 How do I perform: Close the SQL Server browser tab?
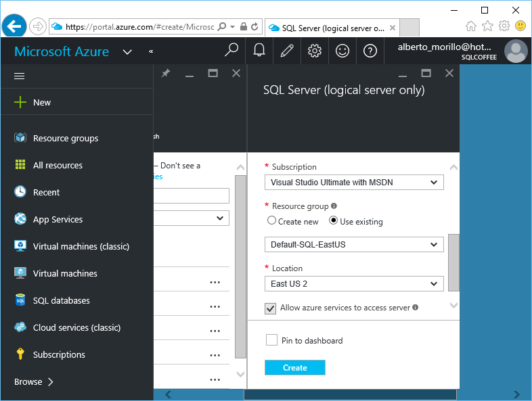click(393, 28)
